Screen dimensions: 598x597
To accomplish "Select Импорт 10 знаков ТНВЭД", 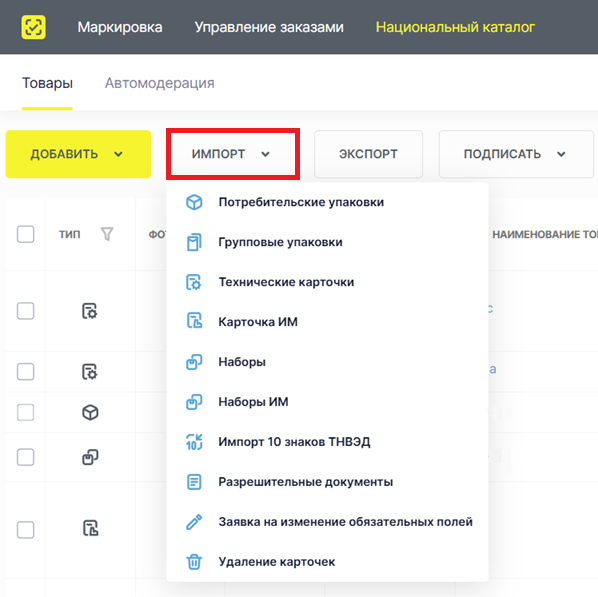I will pos(327,442).
